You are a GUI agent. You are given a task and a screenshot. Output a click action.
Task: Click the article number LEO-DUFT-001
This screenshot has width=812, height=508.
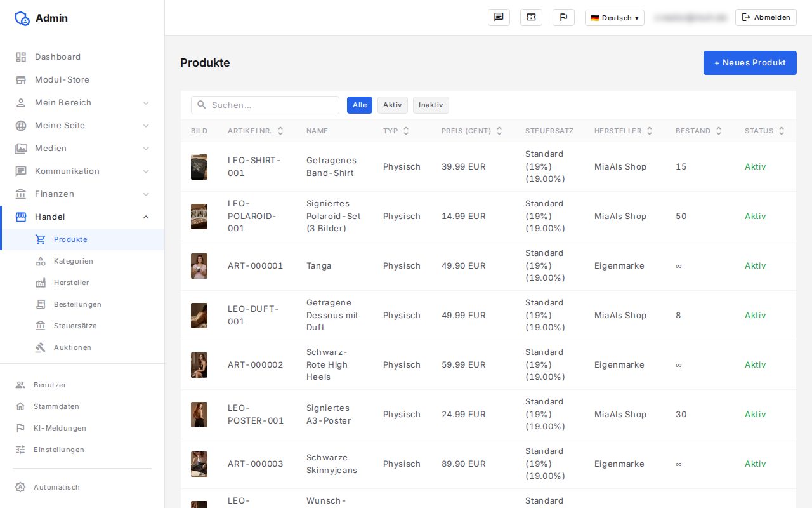(x=254, y=316)
